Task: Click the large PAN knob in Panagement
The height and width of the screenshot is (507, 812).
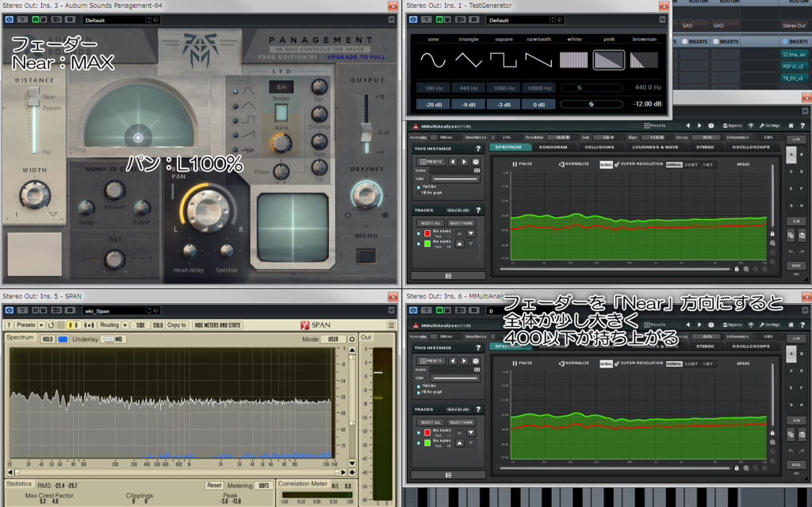Action: [209, 210]
